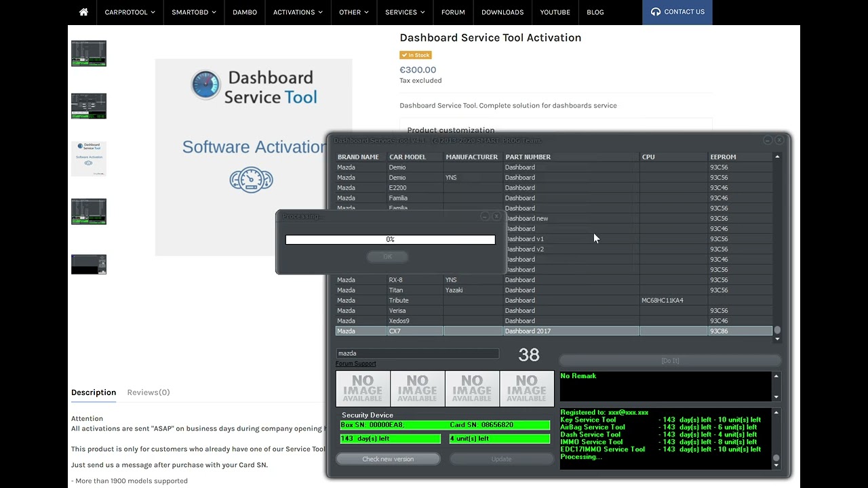868x488 pixels.
Task: Click the Dashboard v2 part number
Action: (524, 249)
